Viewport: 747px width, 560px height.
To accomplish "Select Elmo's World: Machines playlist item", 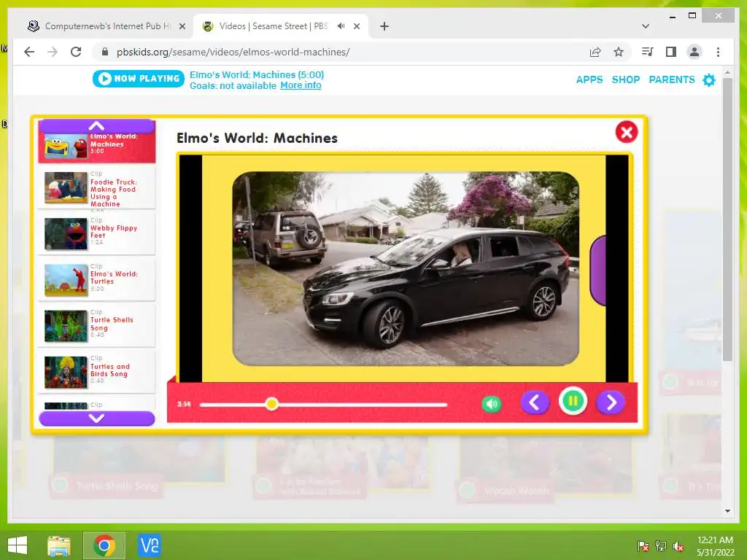I will 97,147.
